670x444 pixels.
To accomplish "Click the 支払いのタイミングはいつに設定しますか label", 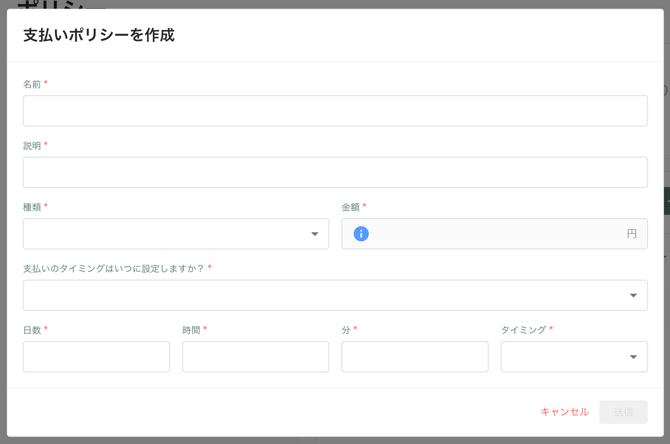I will [113, 269].
